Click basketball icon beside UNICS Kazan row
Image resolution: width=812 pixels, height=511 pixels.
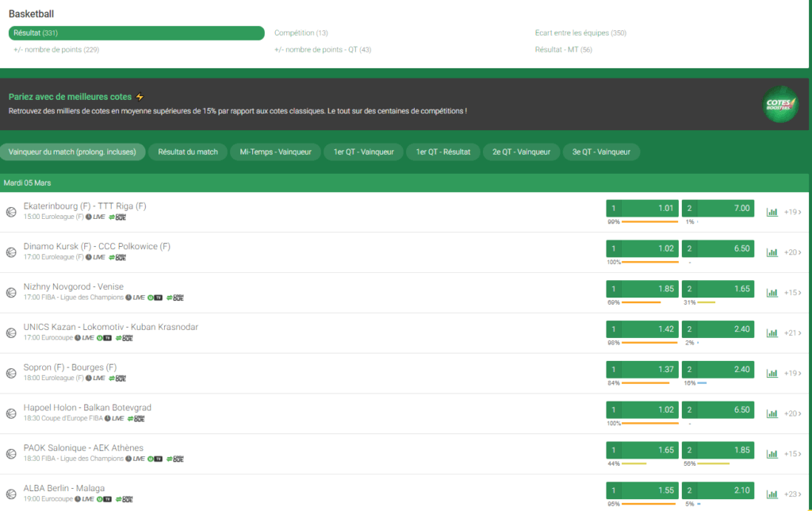(11, 332)
